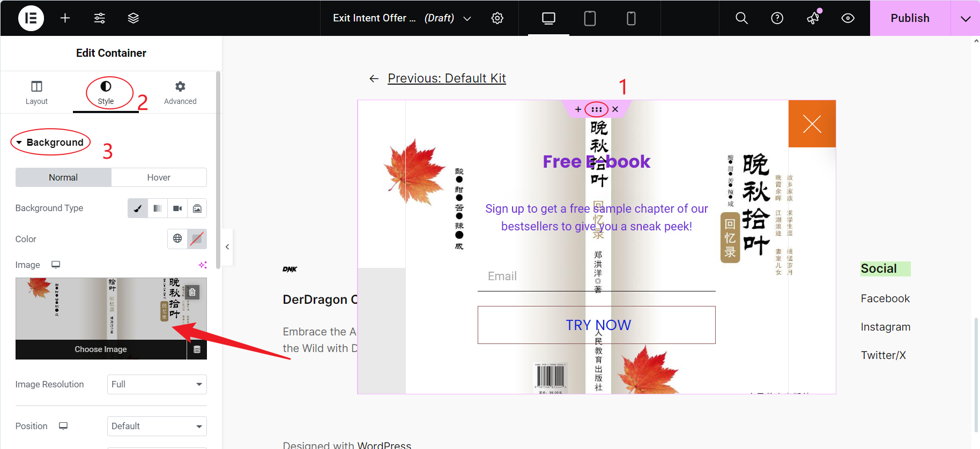The image size is (980, 449).
Task: Click the Elementor logo button
Action: click(x=31, y=18)
